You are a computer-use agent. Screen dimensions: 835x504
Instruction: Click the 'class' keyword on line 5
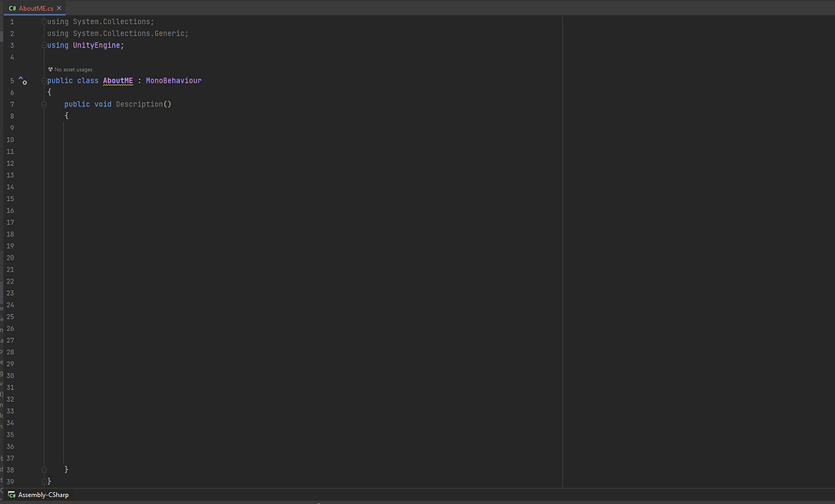88,81
